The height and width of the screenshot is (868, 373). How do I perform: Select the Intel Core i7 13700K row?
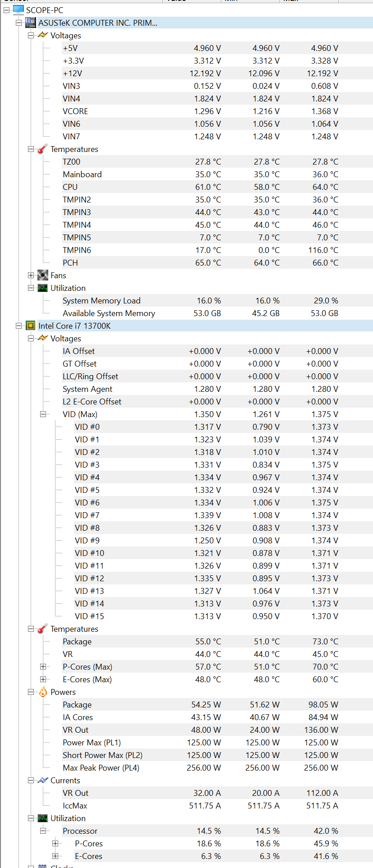click(205, 326)
